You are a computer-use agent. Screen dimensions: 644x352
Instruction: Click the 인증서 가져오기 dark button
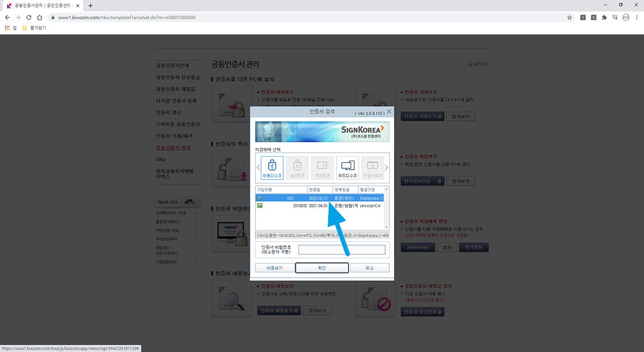[422, 116]
